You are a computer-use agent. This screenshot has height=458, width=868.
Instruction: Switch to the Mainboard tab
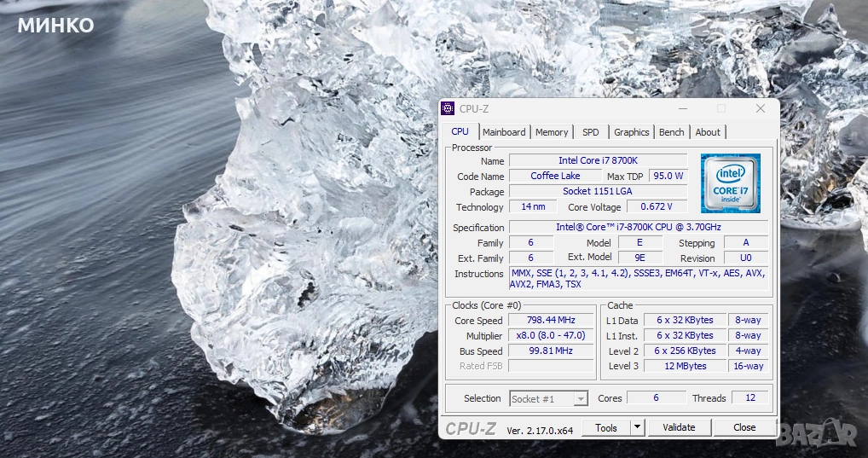pos(504,132)
